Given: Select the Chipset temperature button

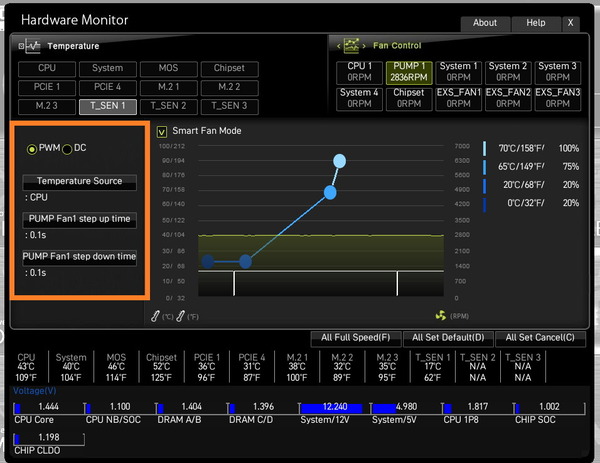Looking at the screenshot, I should click(x=230, y=68).
